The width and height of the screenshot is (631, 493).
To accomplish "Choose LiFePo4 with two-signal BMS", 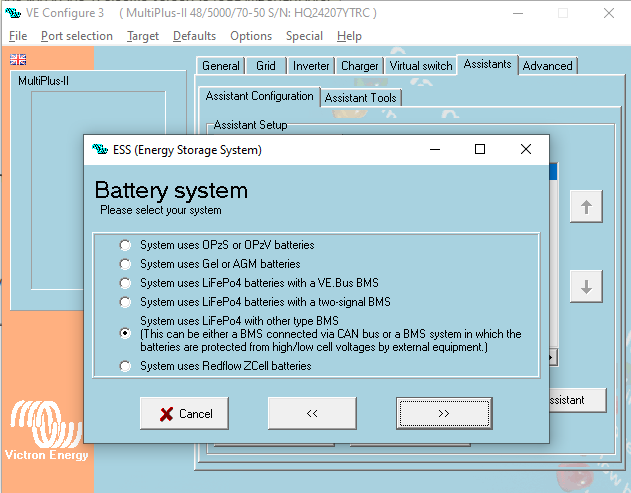I will (x=125, y=302).
